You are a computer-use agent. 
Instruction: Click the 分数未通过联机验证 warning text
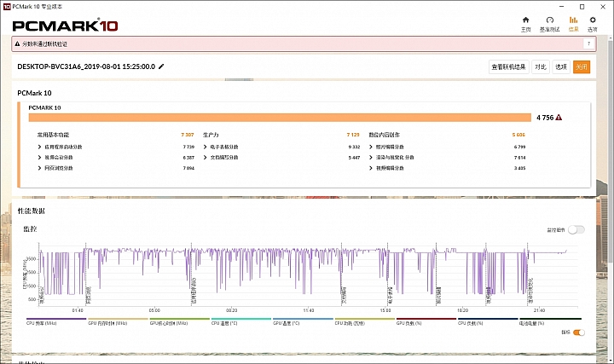(x=44, y=43)
